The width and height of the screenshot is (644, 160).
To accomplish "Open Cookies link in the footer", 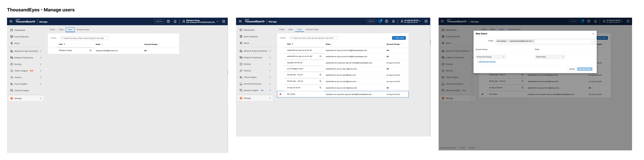I will pos(472,148).
